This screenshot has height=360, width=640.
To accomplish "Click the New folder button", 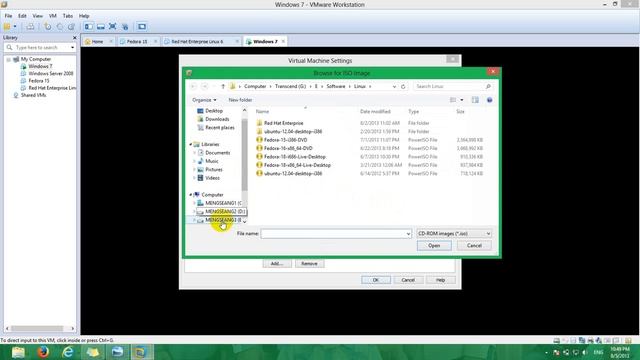I will [x=240, y=100].
